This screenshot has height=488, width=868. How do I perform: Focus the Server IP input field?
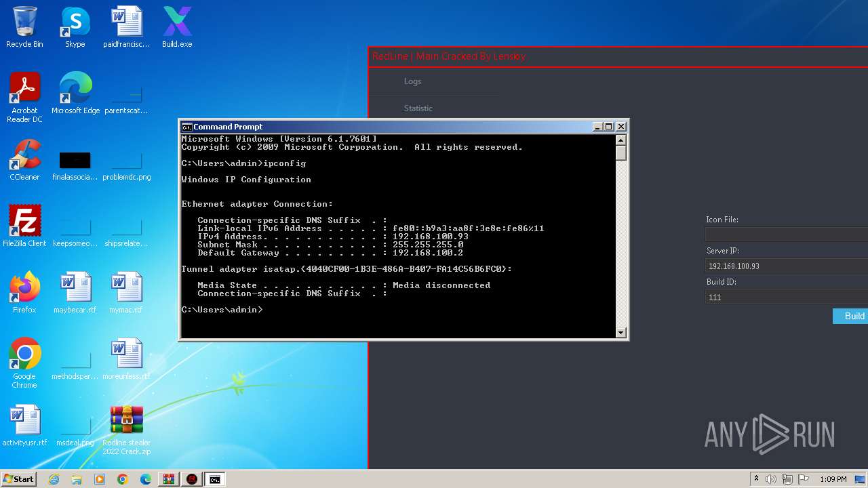[787, 266]
